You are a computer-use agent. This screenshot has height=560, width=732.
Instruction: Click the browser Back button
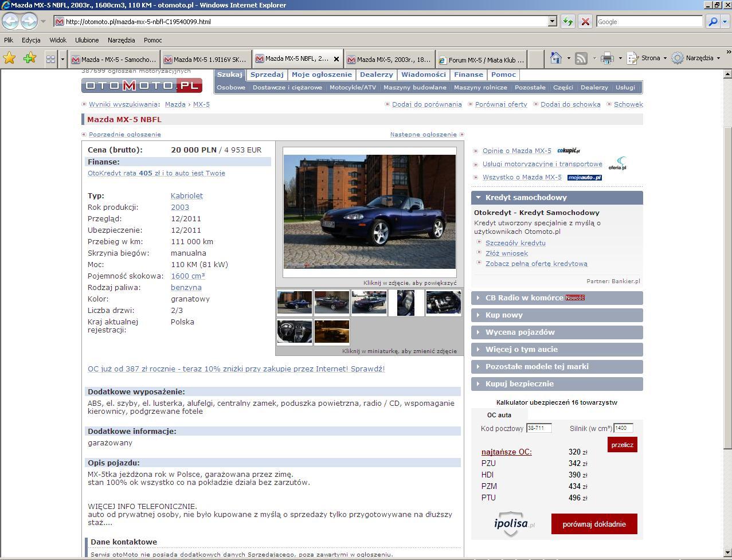click(11, 21)
